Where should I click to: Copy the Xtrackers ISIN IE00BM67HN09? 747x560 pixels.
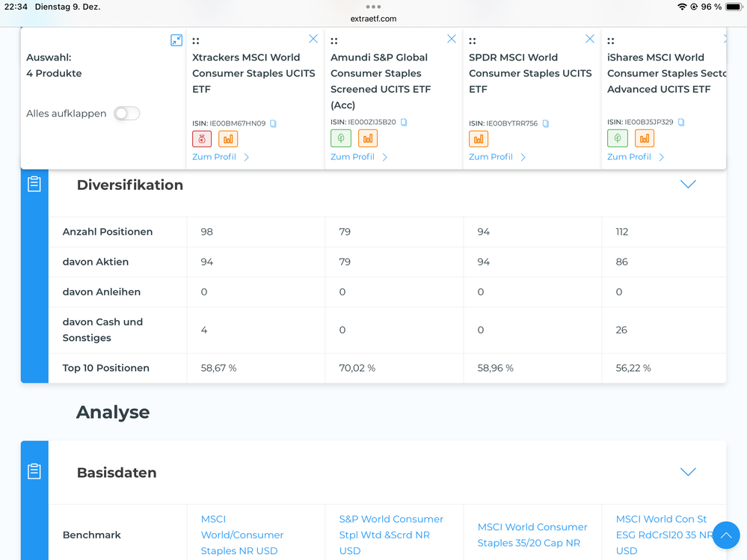pyautogui.click(x=274, y=123)
